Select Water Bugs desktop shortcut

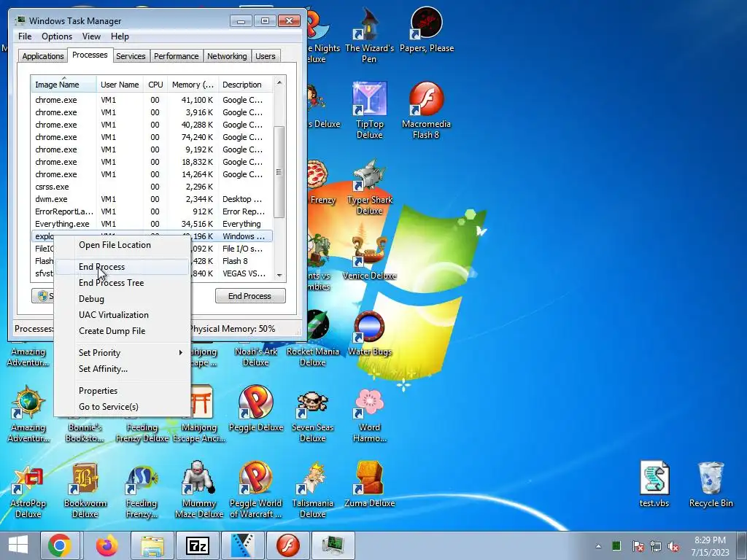coord(369,333)
